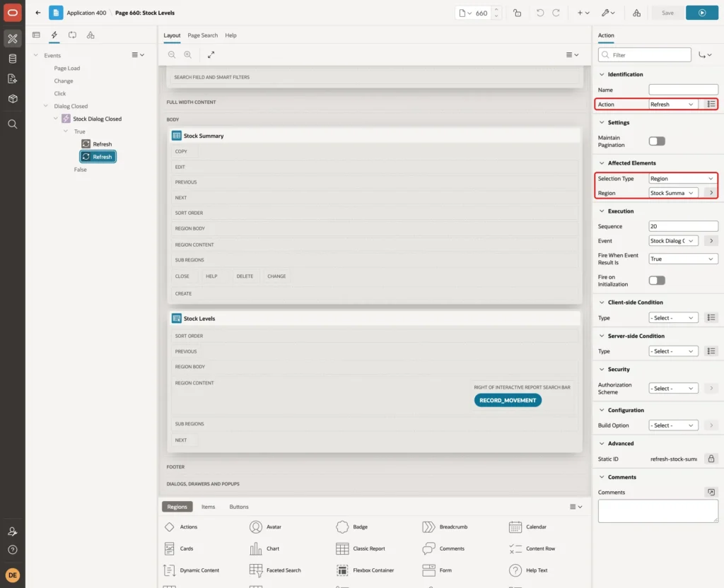Select the Faceted Search region type
This screenshot has width=724, height=588.
coord(275,570)
